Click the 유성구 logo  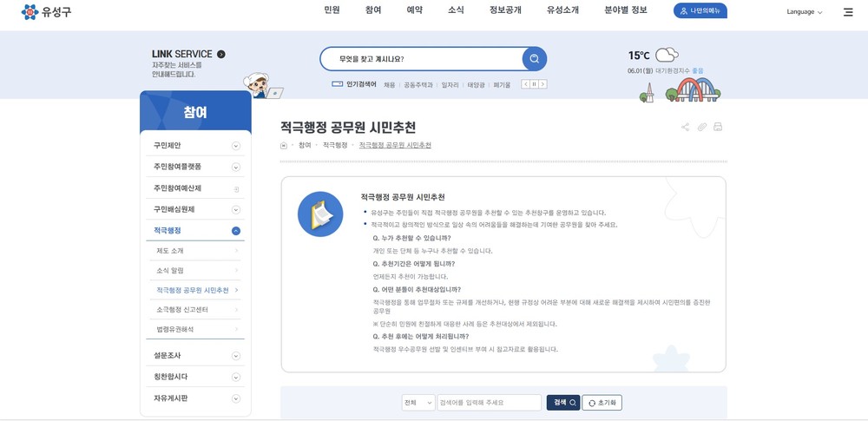point(46,11)
